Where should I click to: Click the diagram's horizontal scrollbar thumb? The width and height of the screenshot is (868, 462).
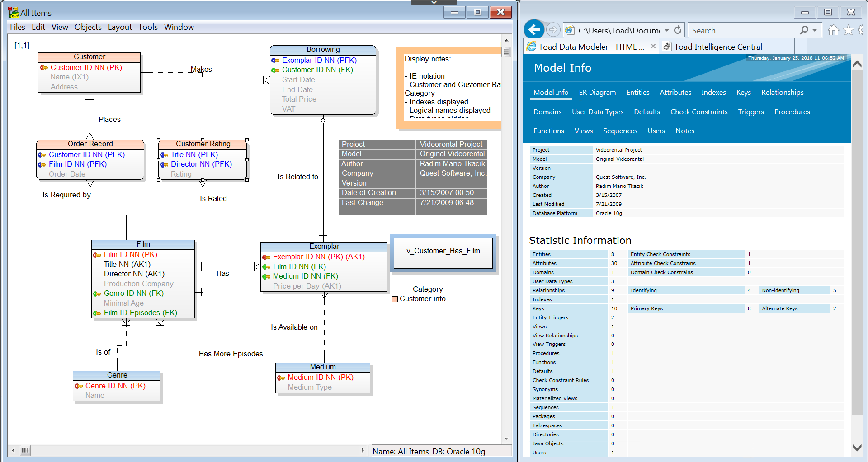point(25,450)
